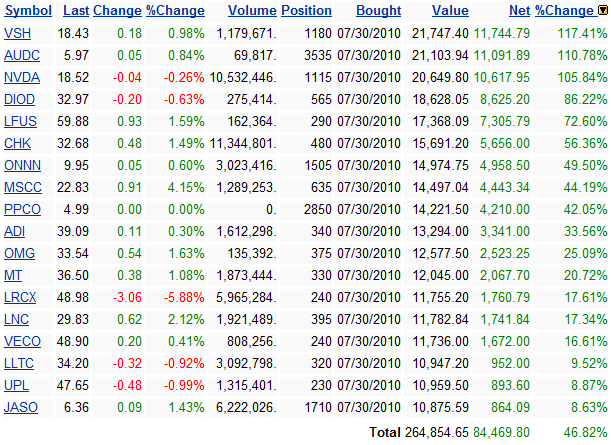Click LNC value 11,782.84

[440, 320]
